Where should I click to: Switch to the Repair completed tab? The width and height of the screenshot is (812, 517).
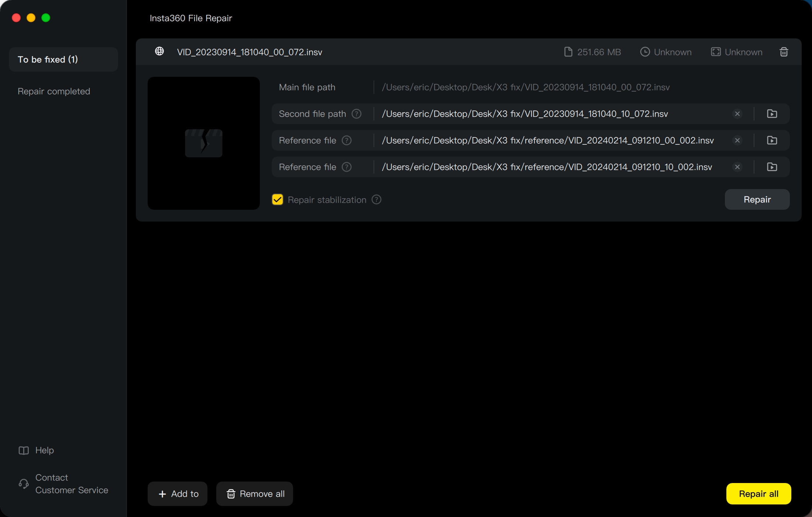point(54,91)
